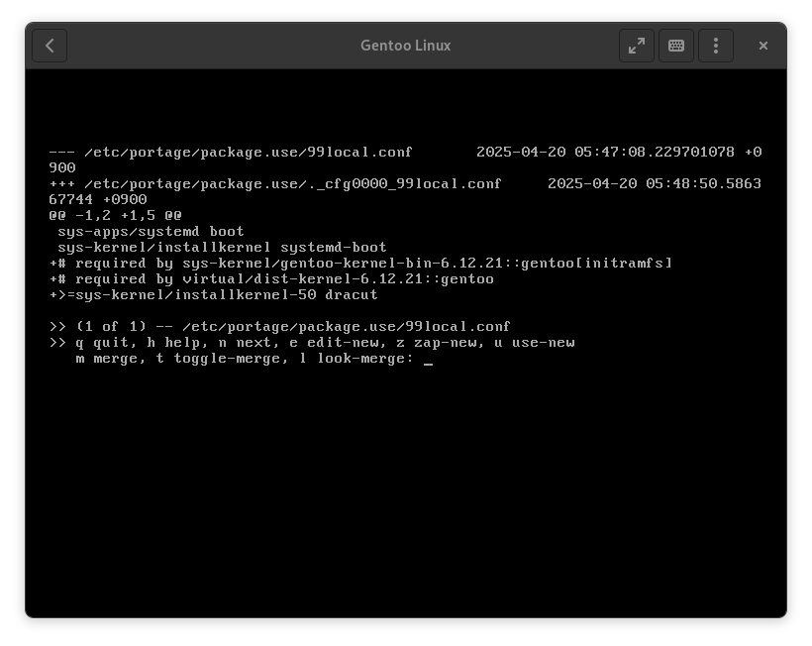Close the Gentoo Linux window
Screen dimensions: 812x646
[762, 46]
